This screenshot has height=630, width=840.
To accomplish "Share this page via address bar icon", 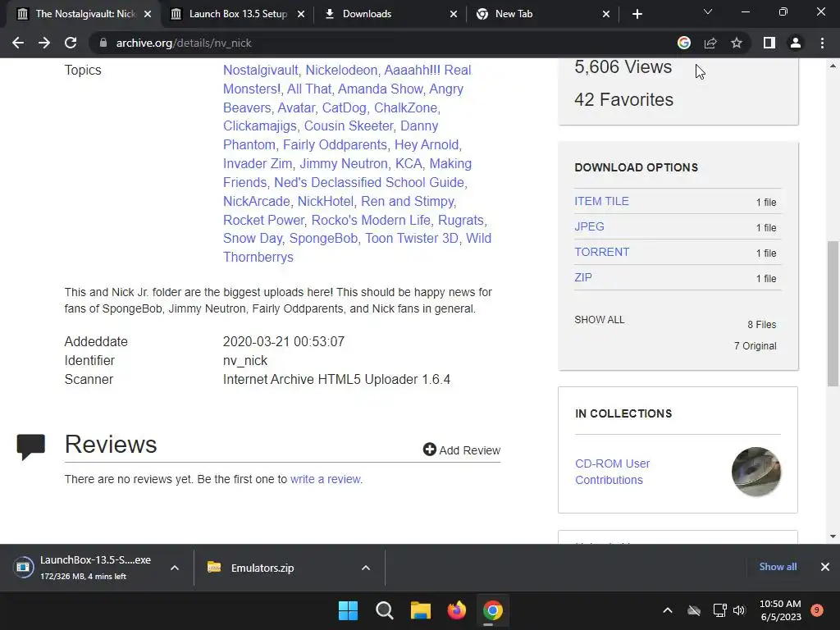I will (x=710, y=43).
